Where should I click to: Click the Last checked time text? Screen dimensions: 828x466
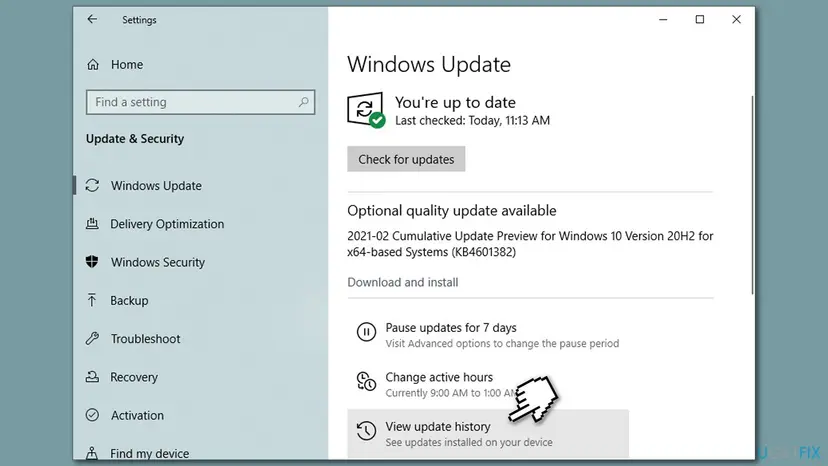pyautogui.click(x=472, y=120)
